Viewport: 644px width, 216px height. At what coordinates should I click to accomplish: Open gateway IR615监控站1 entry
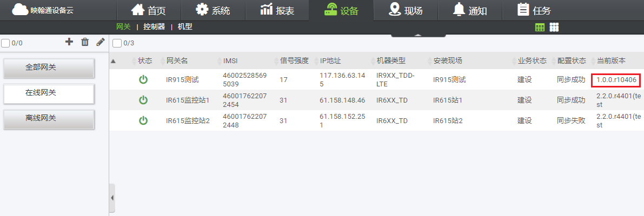(x=187, y=100)
